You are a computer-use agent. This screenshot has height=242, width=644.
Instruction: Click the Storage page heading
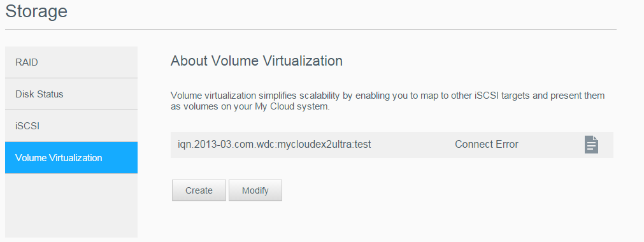(x=36, y=11)
